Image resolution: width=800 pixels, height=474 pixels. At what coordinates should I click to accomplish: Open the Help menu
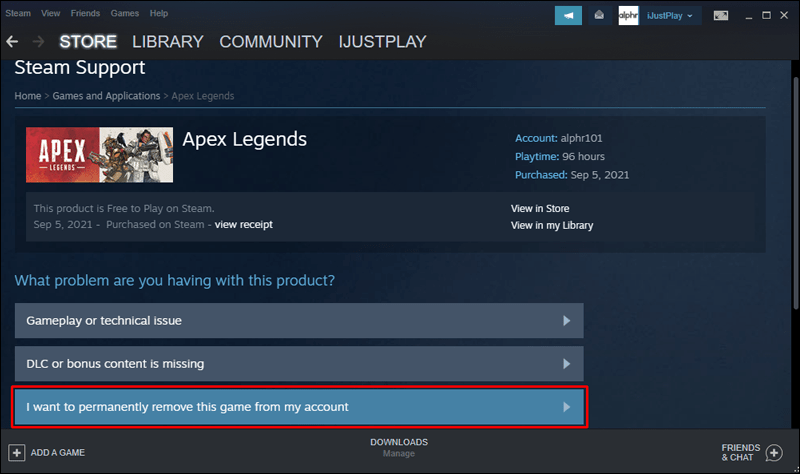159,13
